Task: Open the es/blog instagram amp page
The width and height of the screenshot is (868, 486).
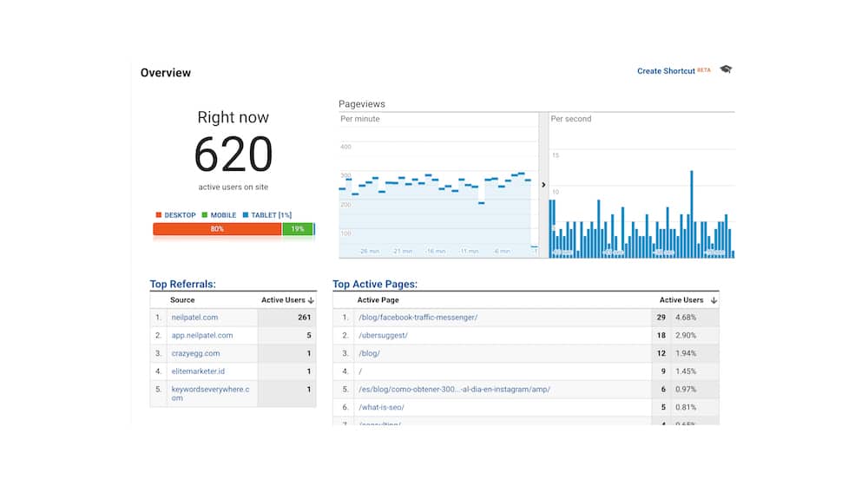Action: point(454,389)
